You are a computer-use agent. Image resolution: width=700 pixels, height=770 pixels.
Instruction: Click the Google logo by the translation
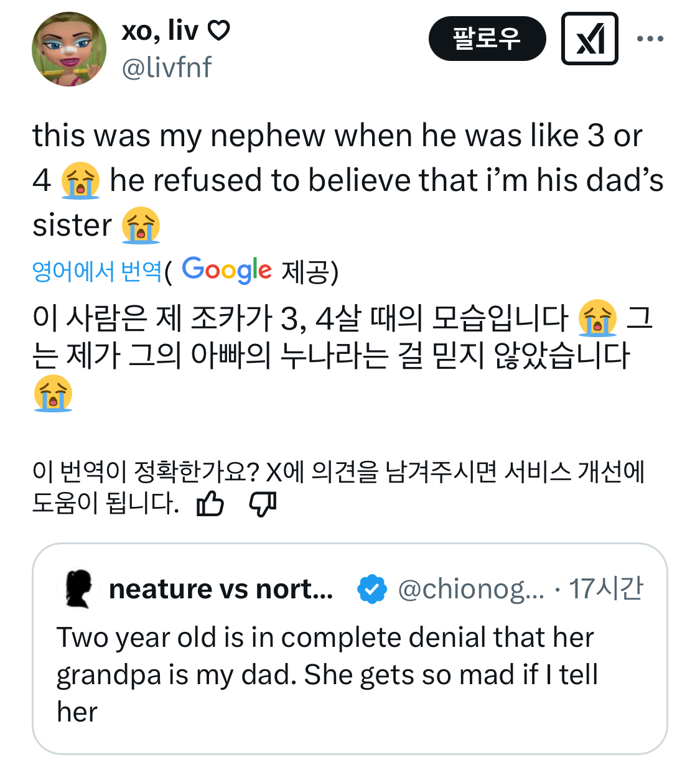pos(227,271)
